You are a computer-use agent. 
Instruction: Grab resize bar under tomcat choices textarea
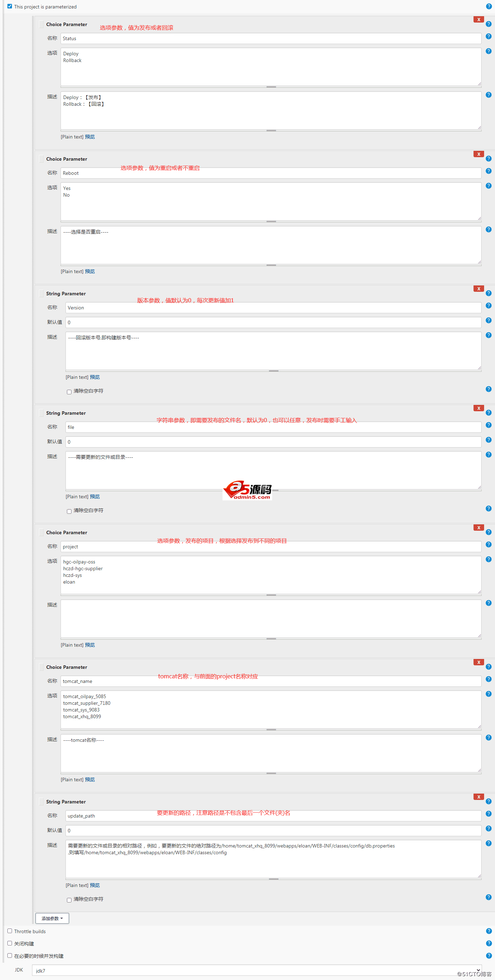271,730
